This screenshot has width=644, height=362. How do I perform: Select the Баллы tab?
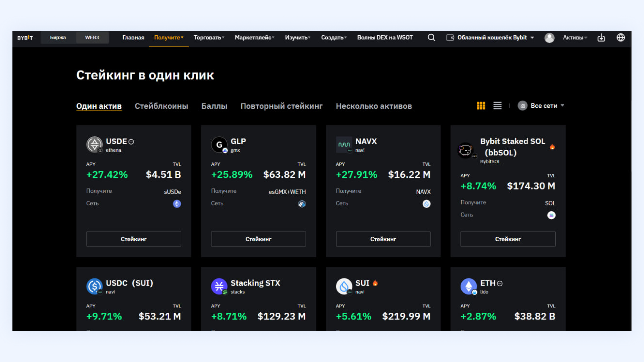[x=214, y=106]
